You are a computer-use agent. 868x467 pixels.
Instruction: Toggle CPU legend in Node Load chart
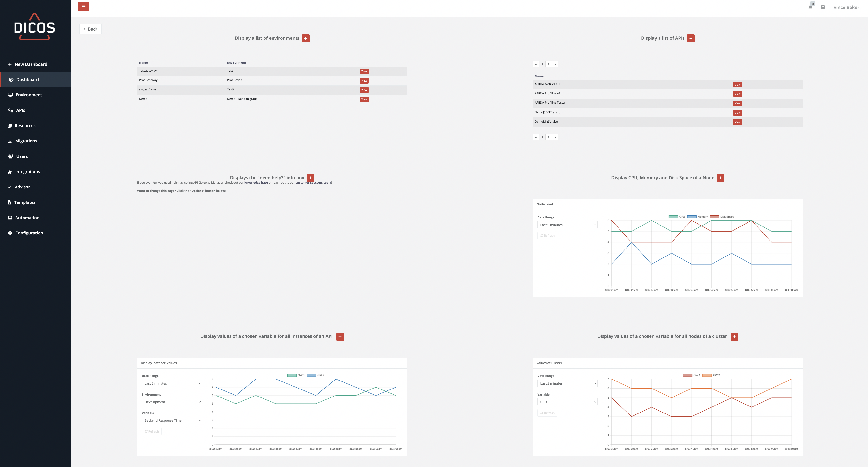coord(677,217)
